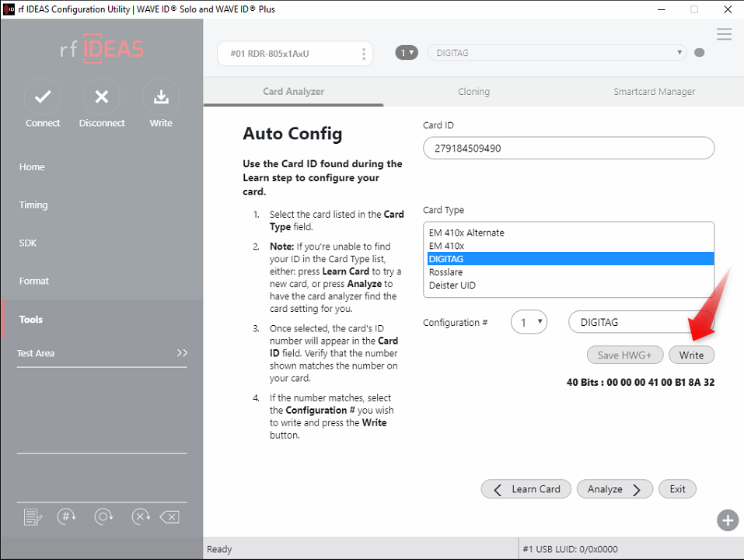Click the Write download icon in sidebar
Viewport: 744px width, 560px height.
pyautogui.click(x=161, y=96)
